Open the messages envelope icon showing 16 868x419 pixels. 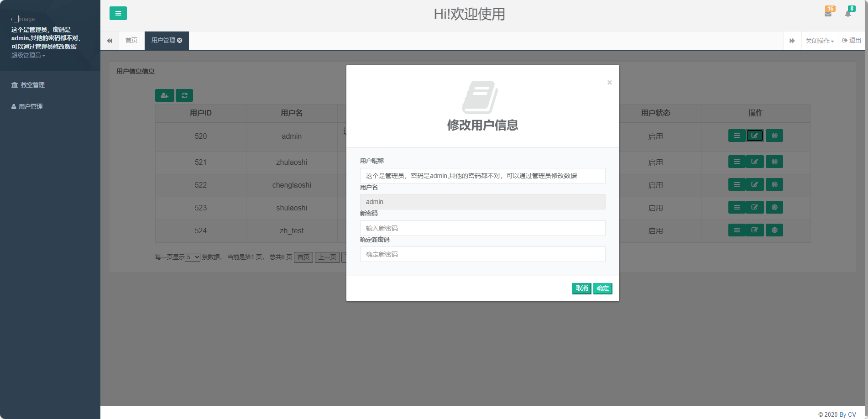click(x=828, y=14)
